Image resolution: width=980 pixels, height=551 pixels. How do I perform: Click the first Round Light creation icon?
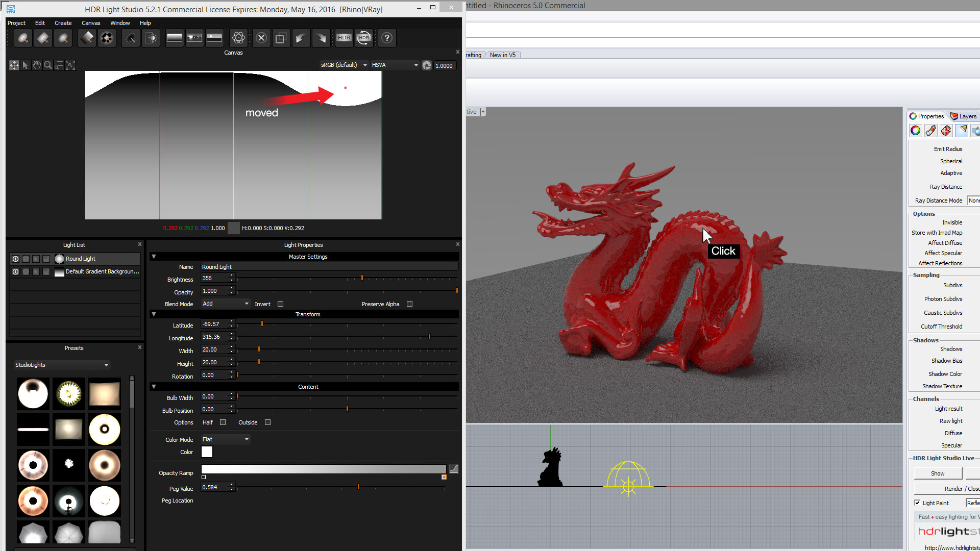pos(23,38)
